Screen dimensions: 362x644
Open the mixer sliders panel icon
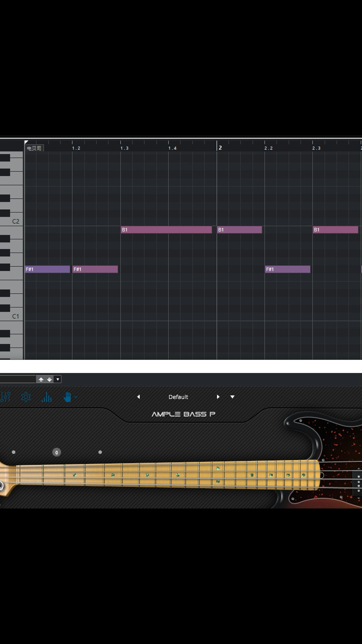click(x=6, y=397)
